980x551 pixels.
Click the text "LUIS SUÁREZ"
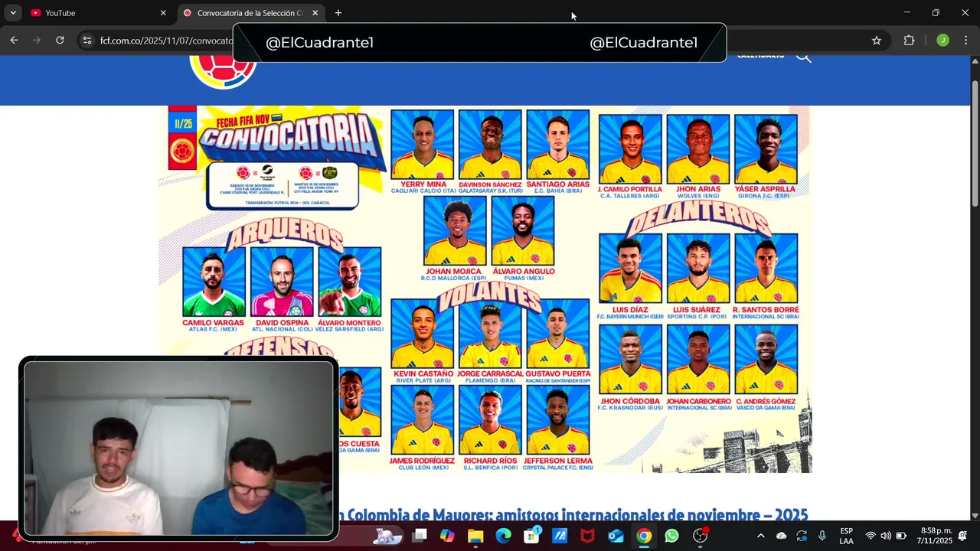pos(698,310)
